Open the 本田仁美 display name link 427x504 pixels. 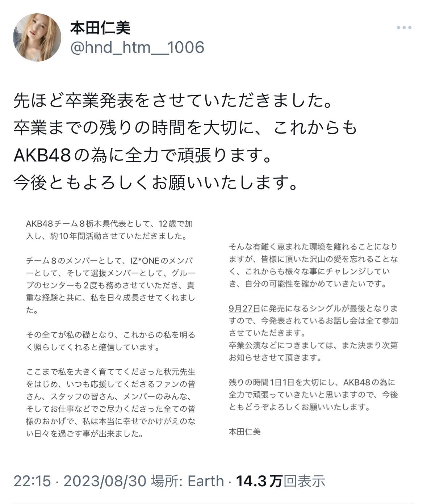pyautogui.click(x=100, y=28)
